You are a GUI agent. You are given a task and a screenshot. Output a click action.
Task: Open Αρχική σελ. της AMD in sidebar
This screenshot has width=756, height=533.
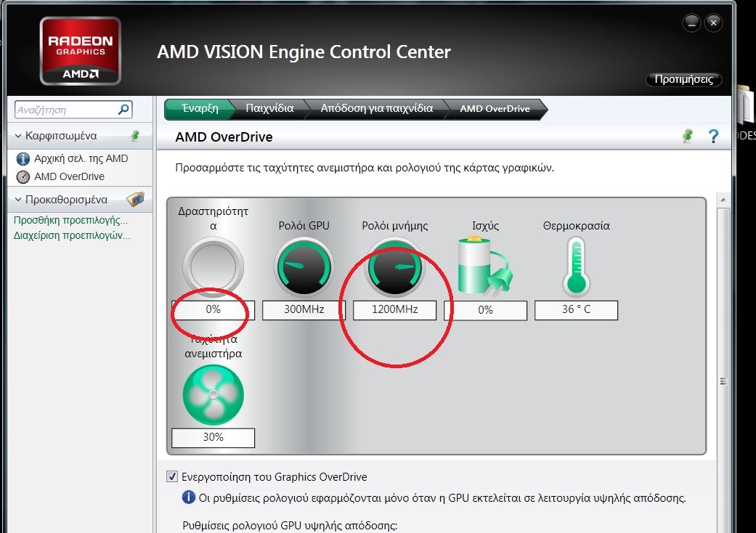pos(81,158)
